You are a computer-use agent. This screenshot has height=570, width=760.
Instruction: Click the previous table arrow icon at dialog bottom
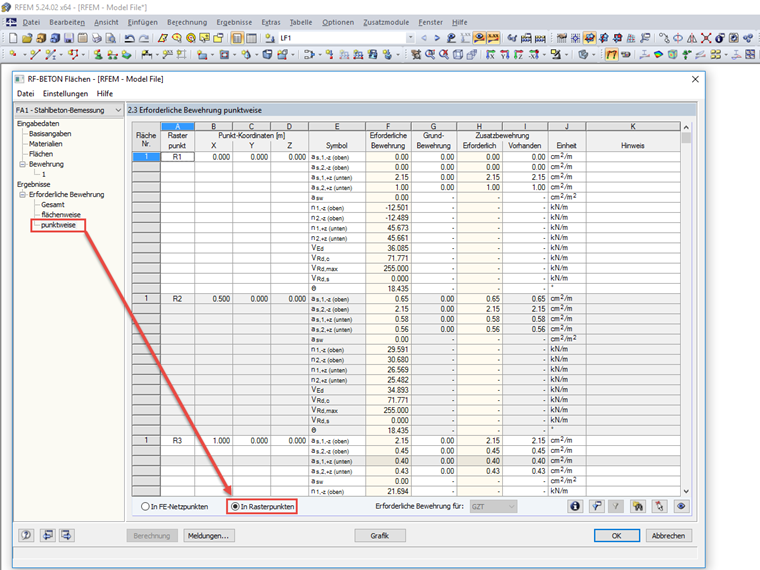(48, 535)
